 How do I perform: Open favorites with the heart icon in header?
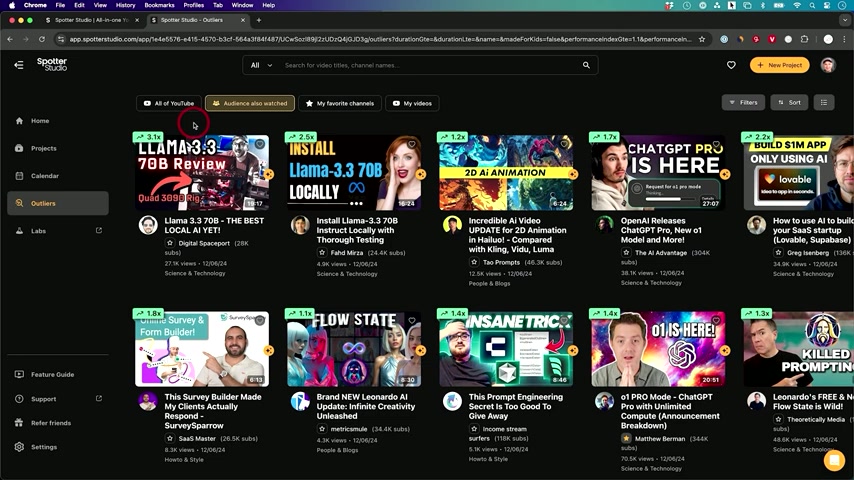click(x=731, y=65)
